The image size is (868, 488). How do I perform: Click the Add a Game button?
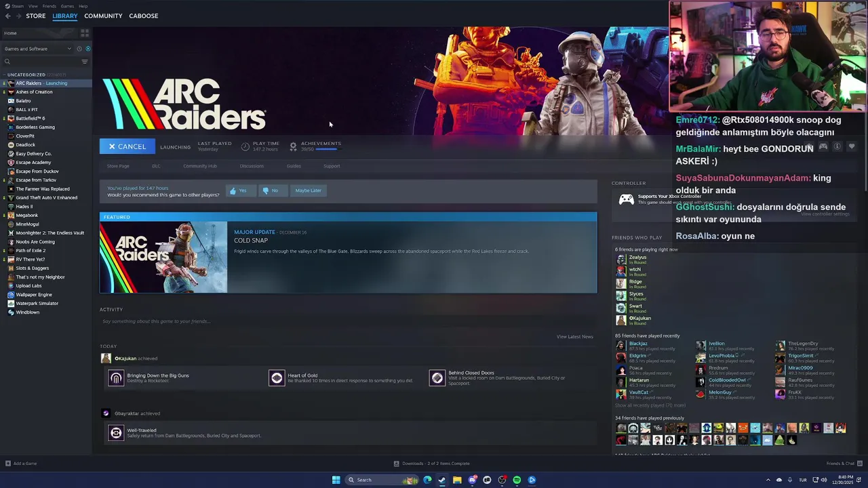tap(21, 464)
